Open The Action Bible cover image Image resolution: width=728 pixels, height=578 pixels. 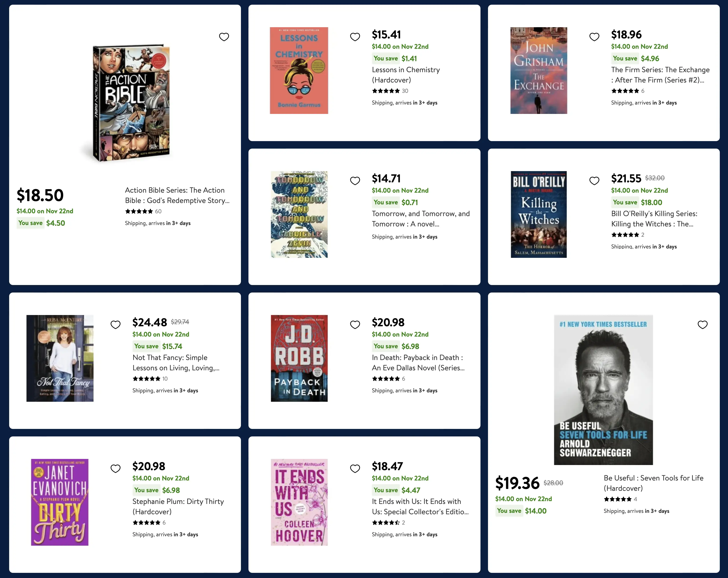click(131, 103)
